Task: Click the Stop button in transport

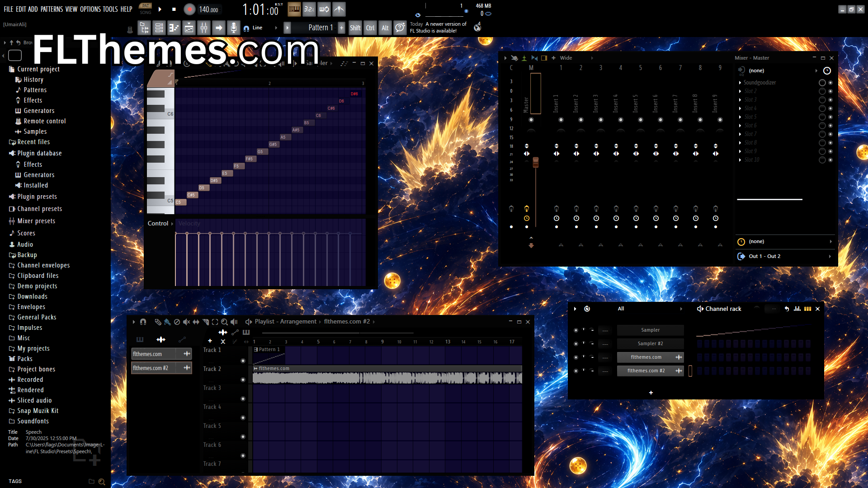Action: point(174,9)
